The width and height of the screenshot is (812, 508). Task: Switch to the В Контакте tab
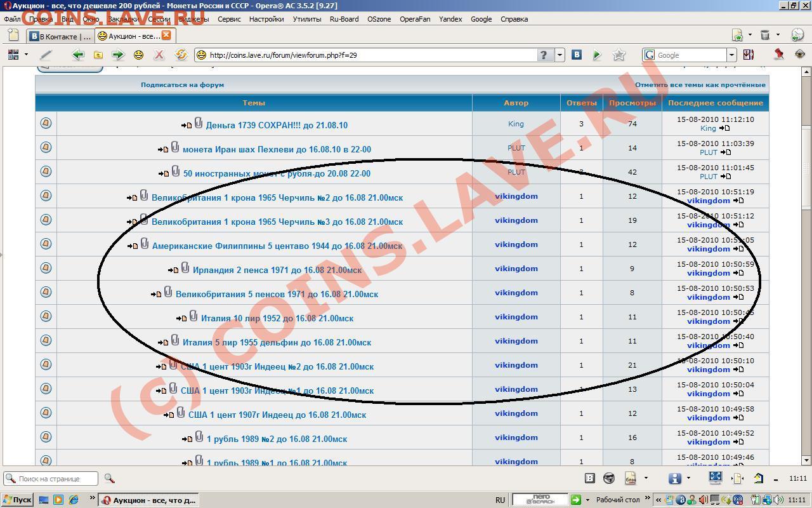coord(60,36)
